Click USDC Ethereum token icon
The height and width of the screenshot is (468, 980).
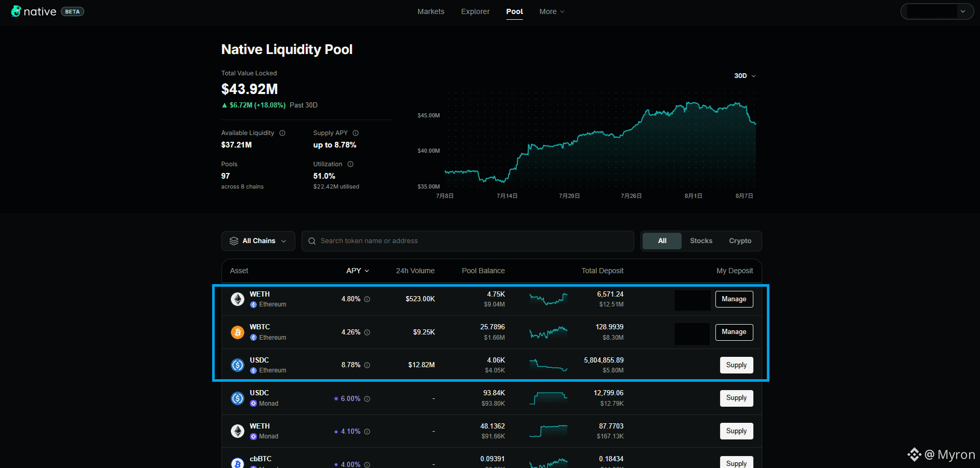tap(238, 365)
